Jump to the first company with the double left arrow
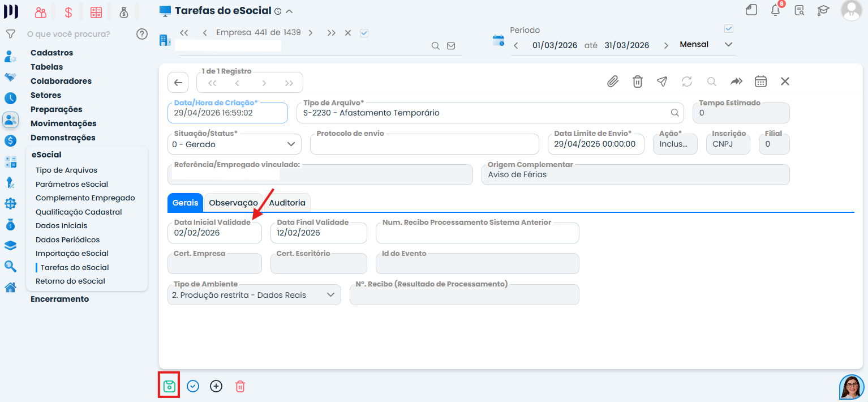868x402 pixels. click(184, 33)
